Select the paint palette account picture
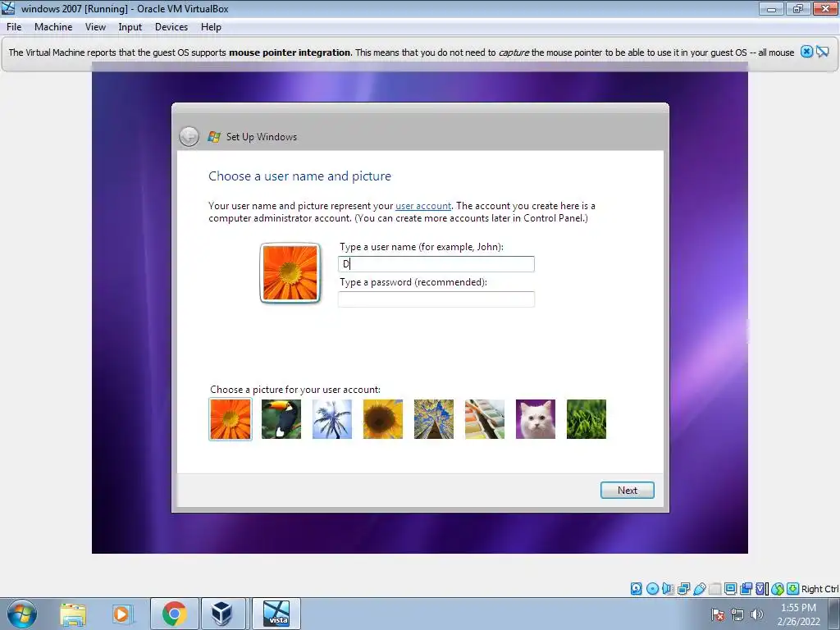Screen dimensions: 840x630 coord(485,419)
